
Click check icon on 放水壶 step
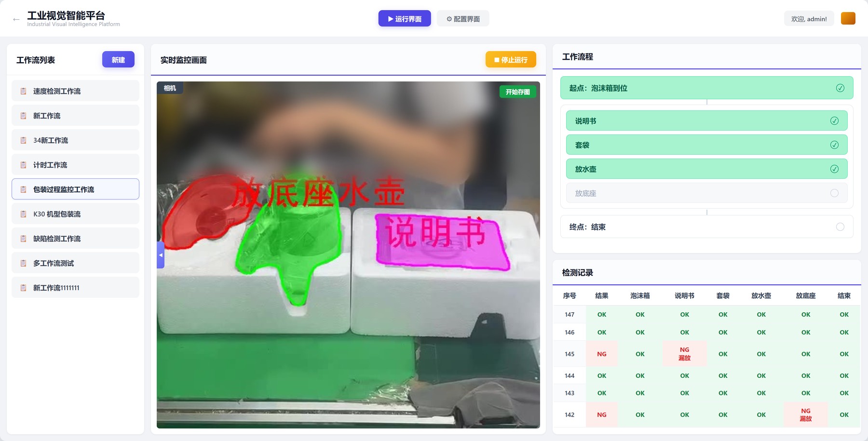pyautogui.click(x=834, y=169)
